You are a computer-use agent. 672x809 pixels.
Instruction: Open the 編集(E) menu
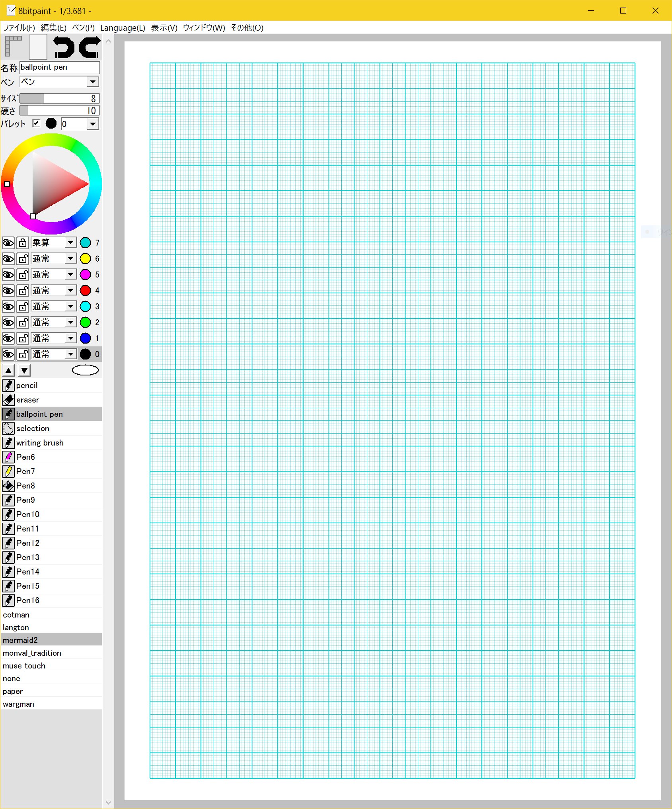(54, 27)
